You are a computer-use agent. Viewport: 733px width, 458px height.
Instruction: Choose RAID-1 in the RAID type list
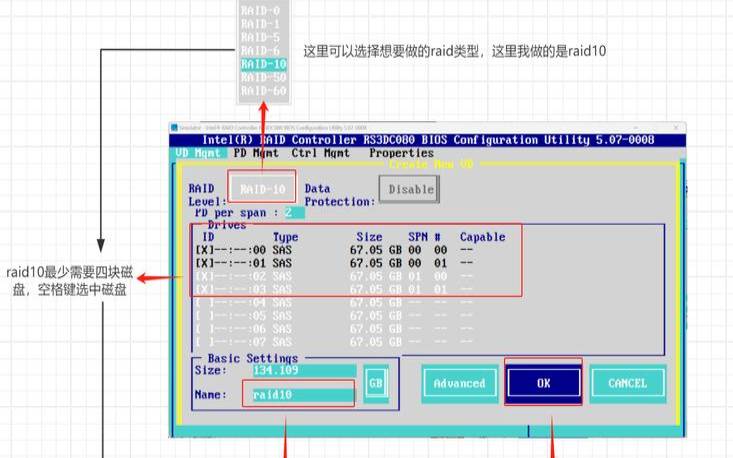[260, 23]
